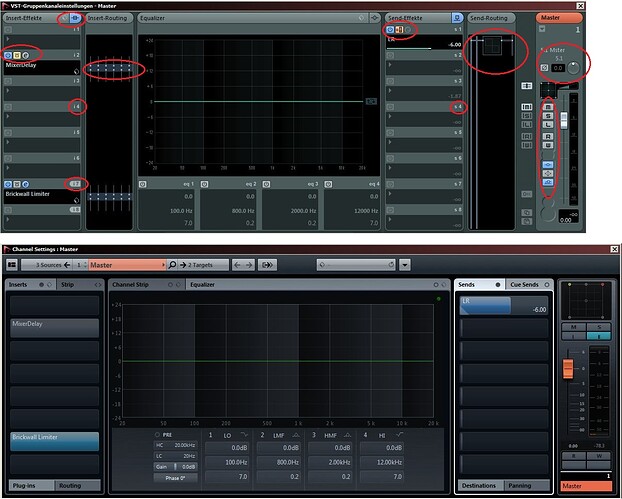Screen dimensions: 622x499
Task: Bypass MixerDelay insert using the yellow button
Action: [x=17, y=55]
